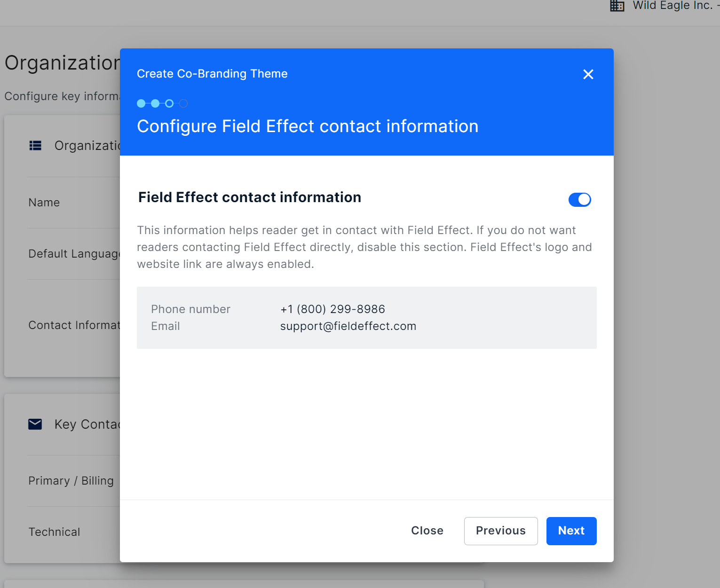Return to the Previous step
Image resolution: width=720 pixels, height=588 pixels.
tap(501, 531)
